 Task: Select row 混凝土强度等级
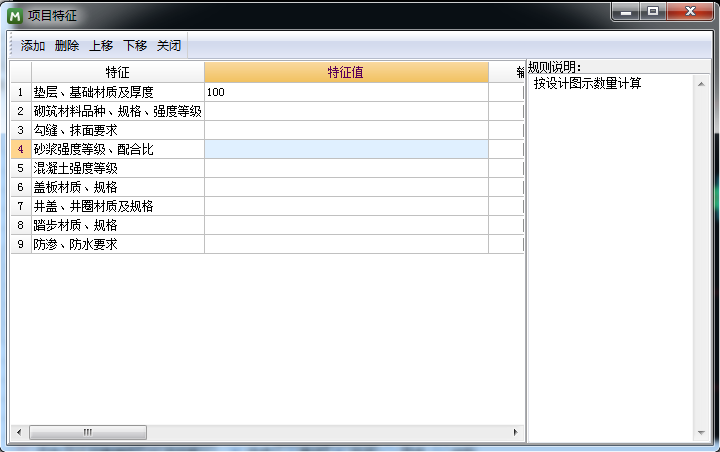coord(117,168)
